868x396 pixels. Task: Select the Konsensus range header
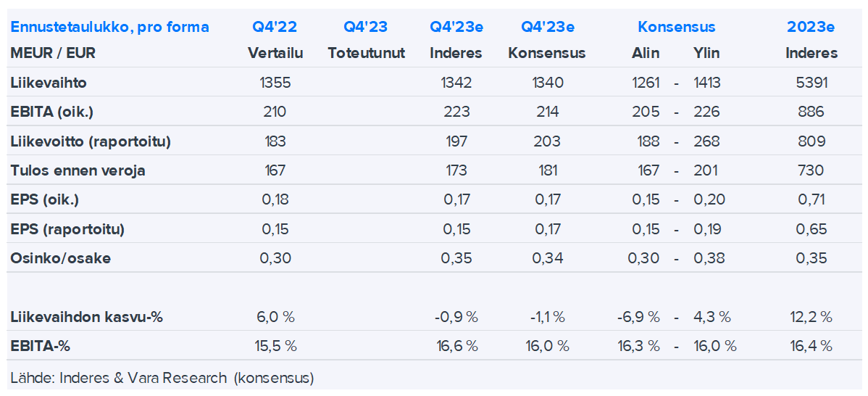(676, 28)
